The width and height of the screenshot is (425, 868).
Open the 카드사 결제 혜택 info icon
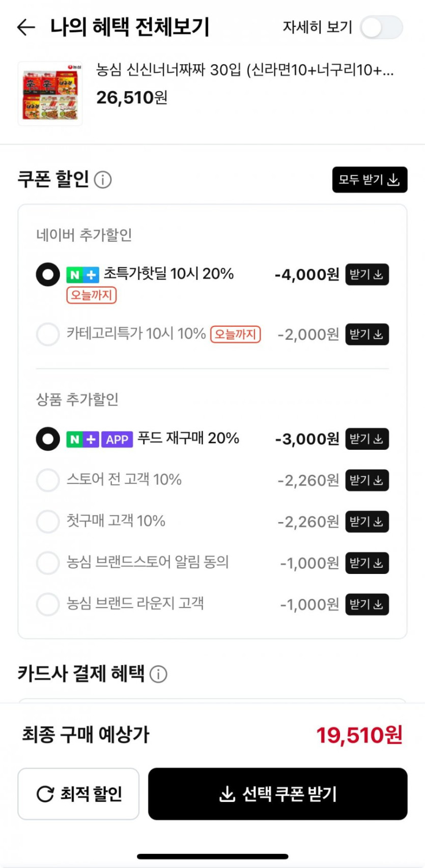tap(158, 674)
